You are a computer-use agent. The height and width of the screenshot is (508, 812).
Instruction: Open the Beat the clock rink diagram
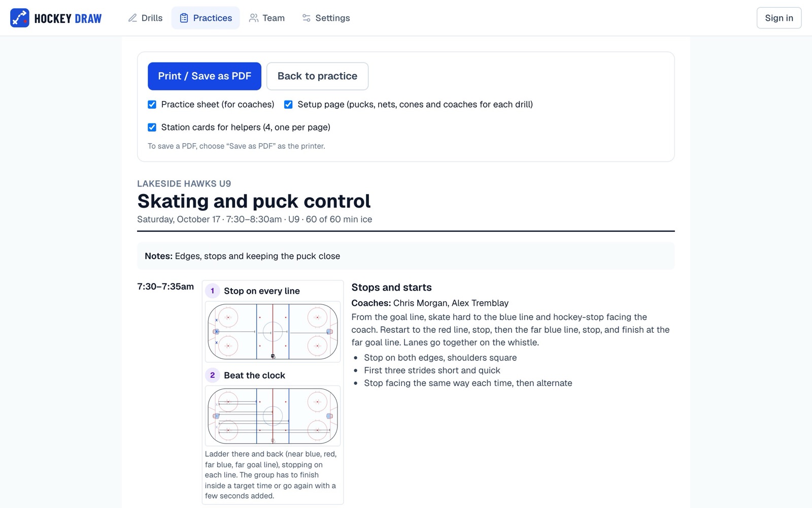273,416
